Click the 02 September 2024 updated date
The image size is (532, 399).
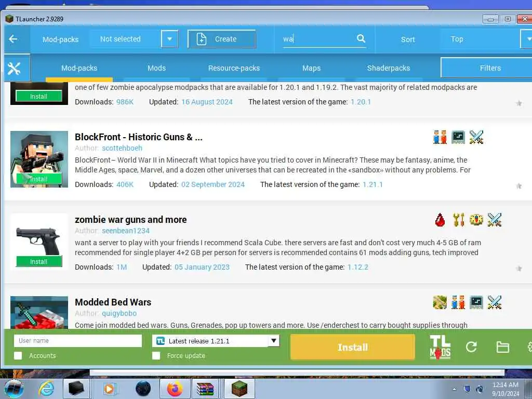click(x=212, y=184)
